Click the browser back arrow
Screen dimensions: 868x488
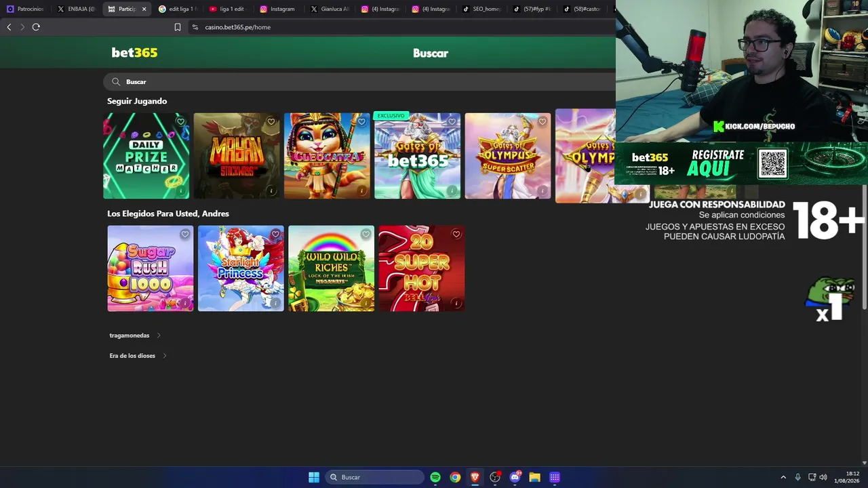coord(9,27)
